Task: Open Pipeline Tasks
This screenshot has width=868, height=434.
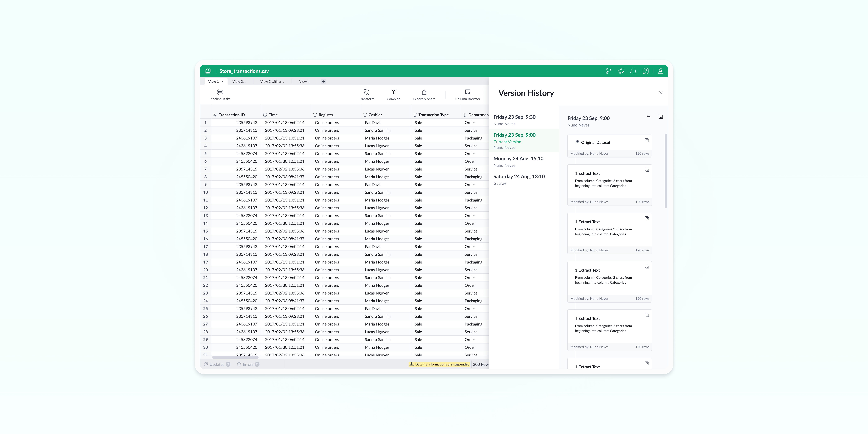Action: [x=220, y=95]
